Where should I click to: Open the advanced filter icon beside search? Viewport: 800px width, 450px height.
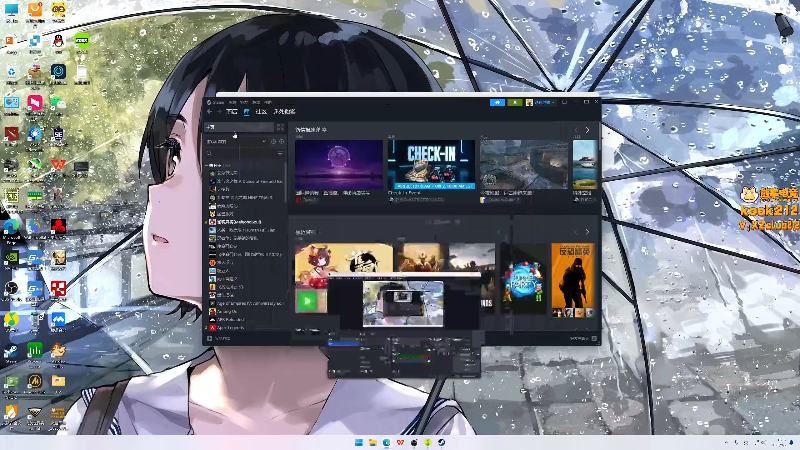click(280, 153)
